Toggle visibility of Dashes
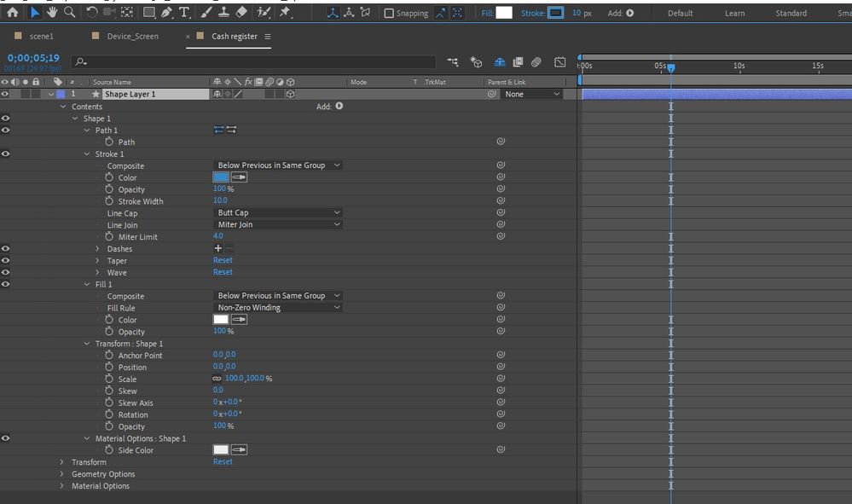The width and height of the screenshot is (852, 504). 5,248
